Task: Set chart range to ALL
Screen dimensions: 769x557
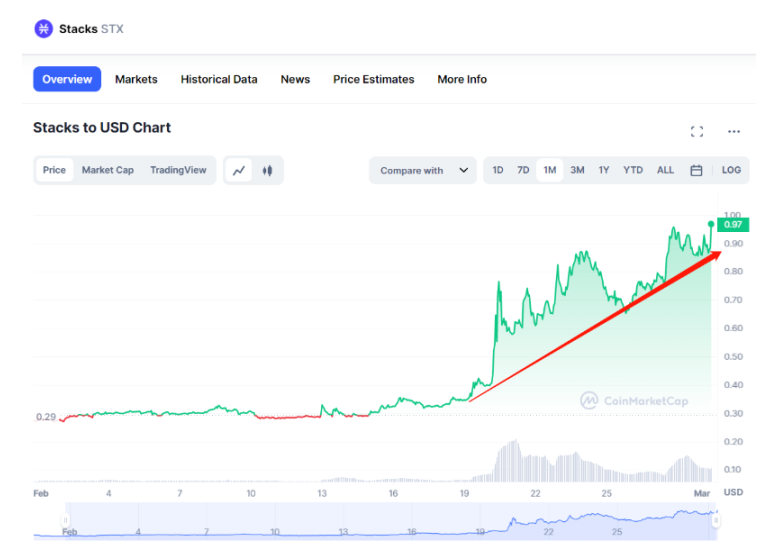Action: [665, 170]
